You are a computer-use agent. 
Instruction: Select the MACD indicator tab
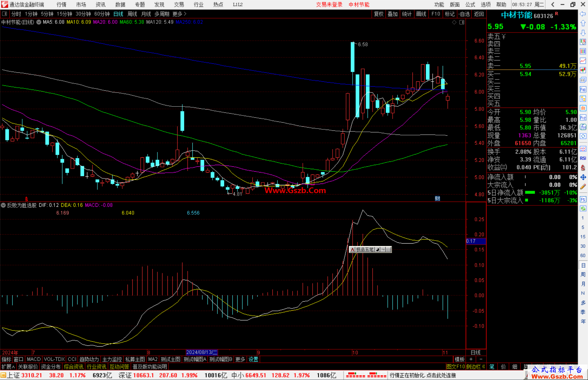pyautogui.click(x=34, y=359)
